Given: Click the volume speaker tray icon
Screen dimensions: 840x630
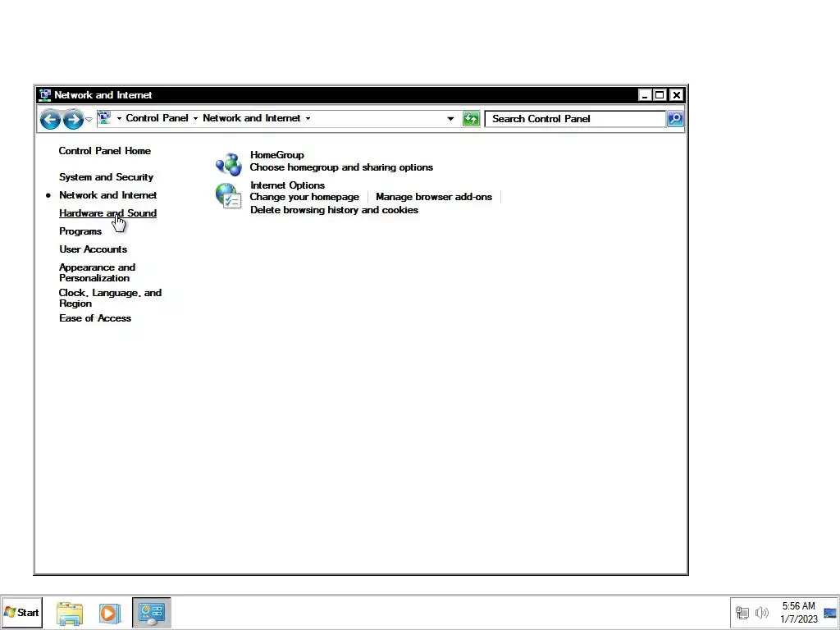Looking at the screenshot, I should coord(762,613).
